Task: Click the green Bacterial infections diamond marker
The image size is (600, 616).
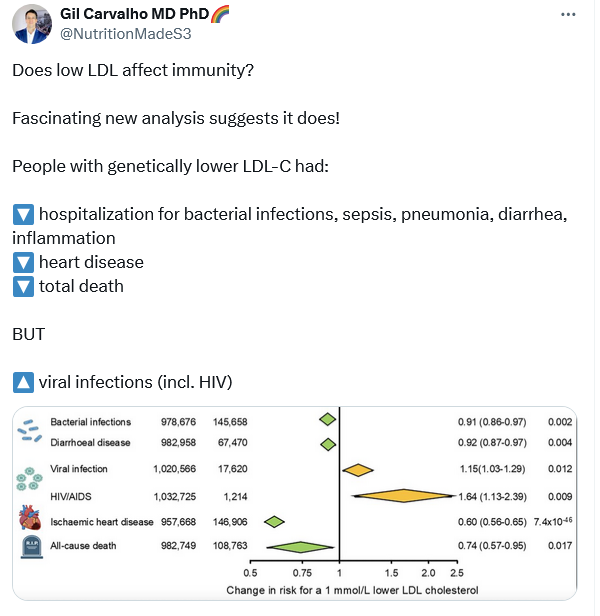Action: 327,420
